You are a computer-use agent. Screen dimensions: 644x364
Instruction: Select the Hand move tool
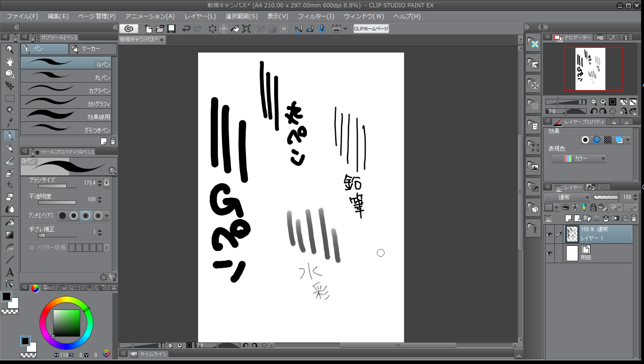pos(9,61)
